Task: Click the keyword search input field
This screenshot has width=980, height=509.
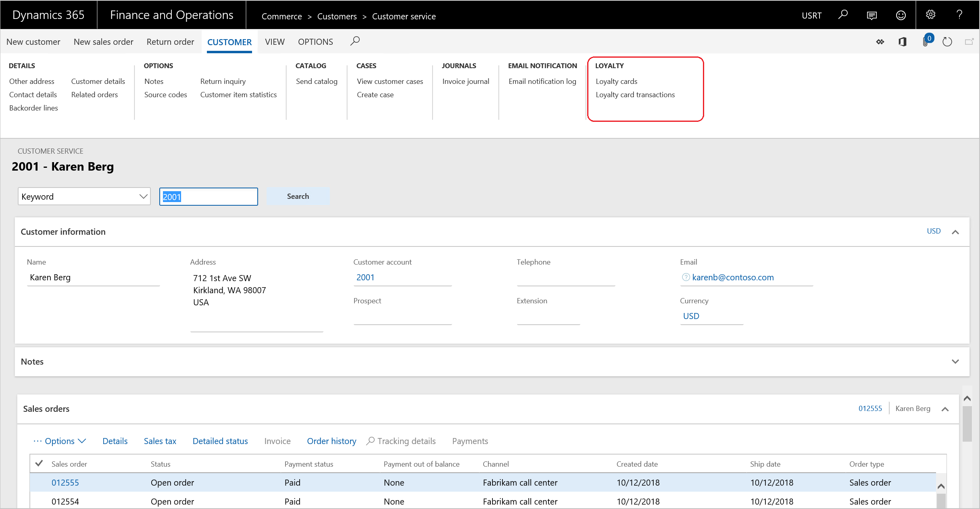Action: [208, 196]
